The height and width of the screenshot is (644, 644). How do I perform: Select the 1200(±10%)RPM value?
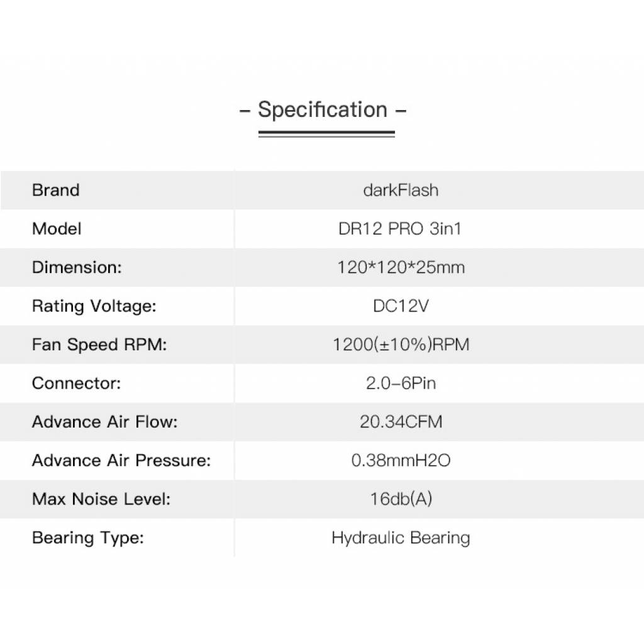[x=401, y=345]
